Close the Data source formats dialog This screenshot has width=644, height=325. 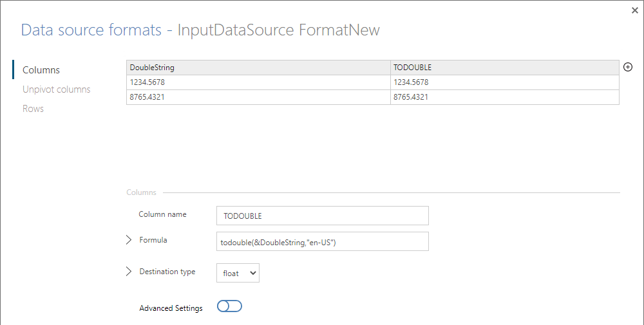634,11
